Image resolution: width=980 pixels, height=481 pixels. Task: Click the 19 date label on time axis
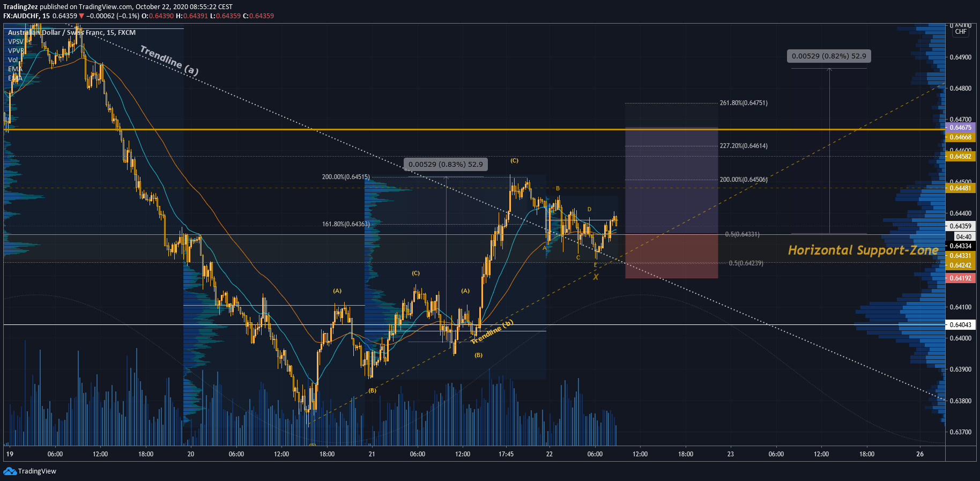pos(10,454)
